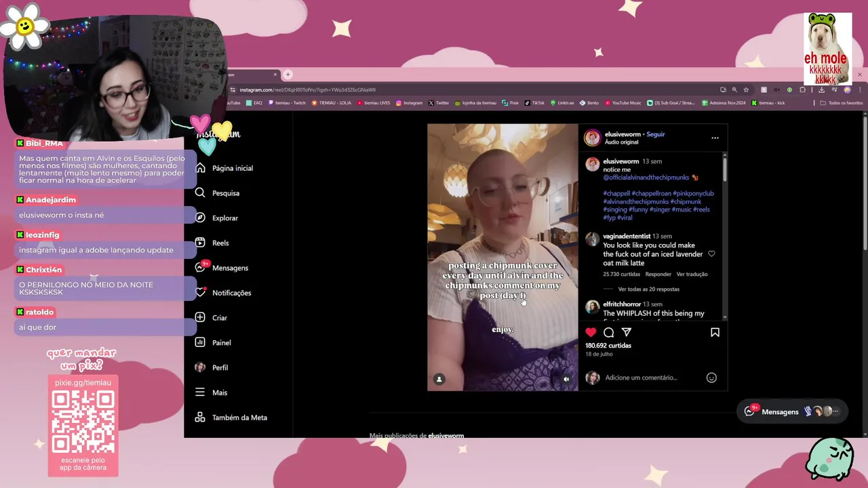This screenshot has height=488, width=868.
Task: Open the lojinha da tiemiau bookmark
Action: click(475, 103)
